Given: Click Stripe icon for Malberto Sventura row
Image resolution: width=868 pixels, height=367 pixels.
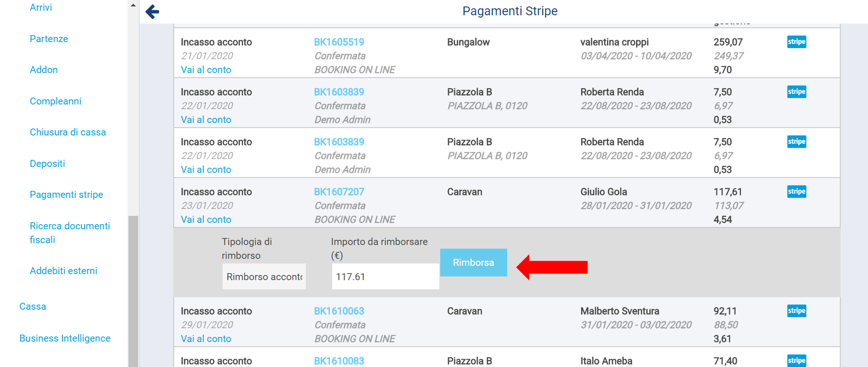Looking at the screenshot, I should pyautogui.click(x=796, y=311).
